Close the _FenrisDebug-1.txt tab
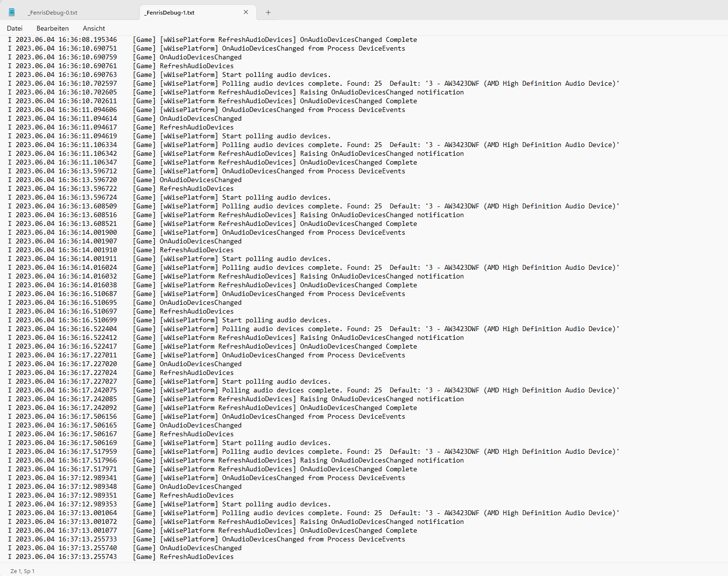Screen dimensions: 728x576 point(246,12)
